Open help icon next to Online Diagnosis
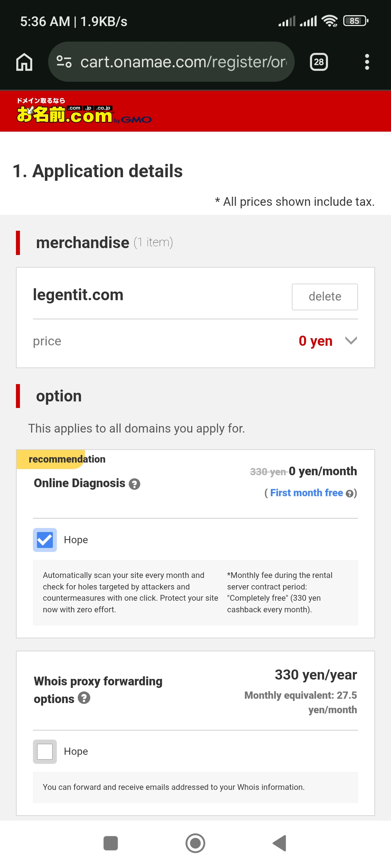Image resolution: width=391 pixels, height=868 pixels. pyautogui.click(x=134, y=484)
